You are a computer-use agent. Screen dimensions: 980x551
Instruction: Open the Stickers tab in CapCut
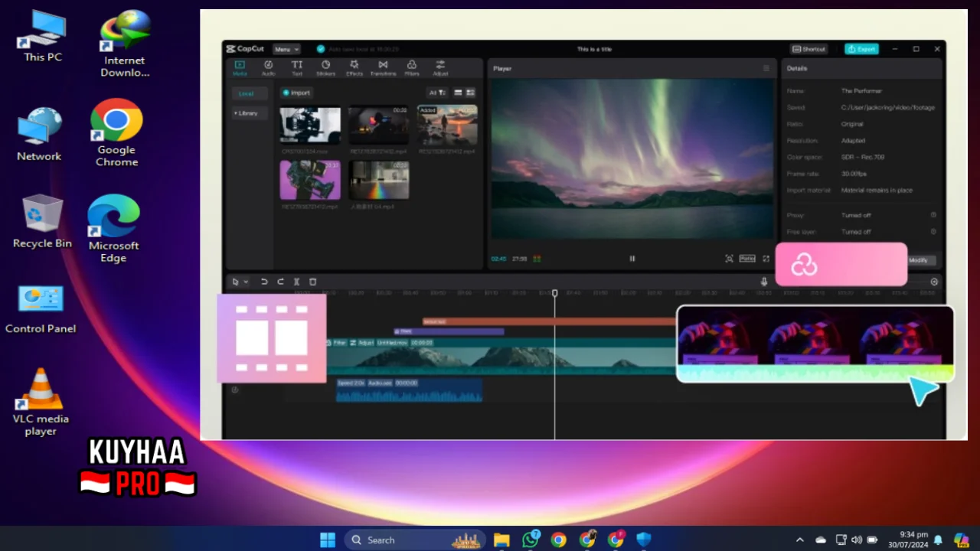click(x=325, y=68)
